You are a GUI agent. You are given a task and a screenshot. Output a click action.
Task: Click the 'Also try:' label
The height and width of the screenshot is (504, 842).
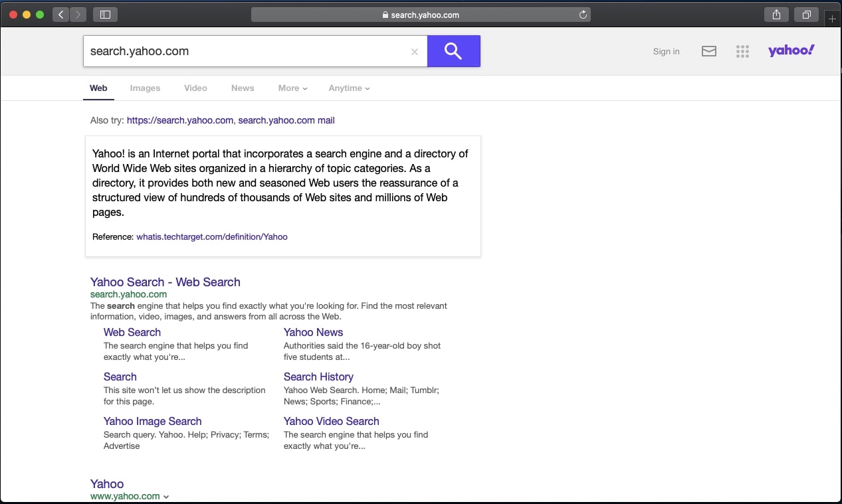point(107,120)
